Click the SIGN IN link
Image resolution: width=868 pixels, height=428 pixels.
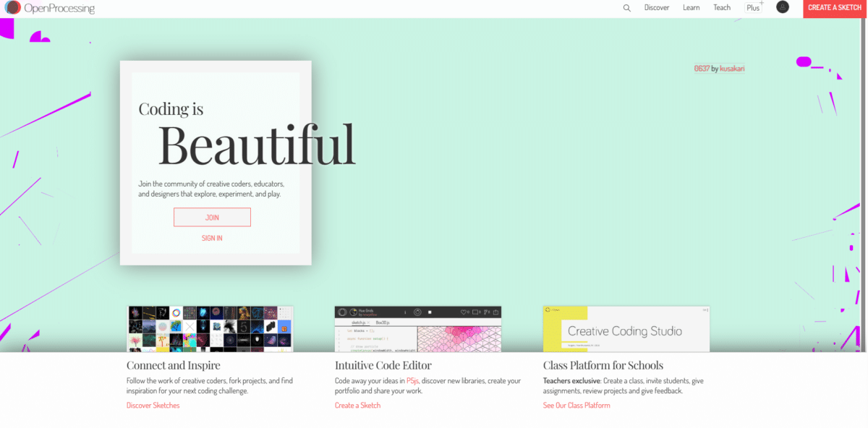pyautogui.click(x=212, y=238)
